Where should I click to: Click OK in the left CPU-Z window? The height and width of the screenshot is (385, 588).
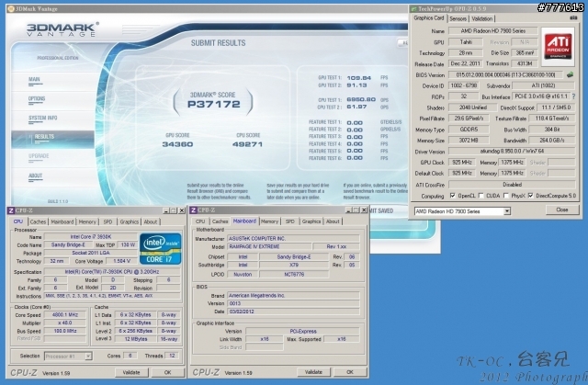(x=167, y=373)
